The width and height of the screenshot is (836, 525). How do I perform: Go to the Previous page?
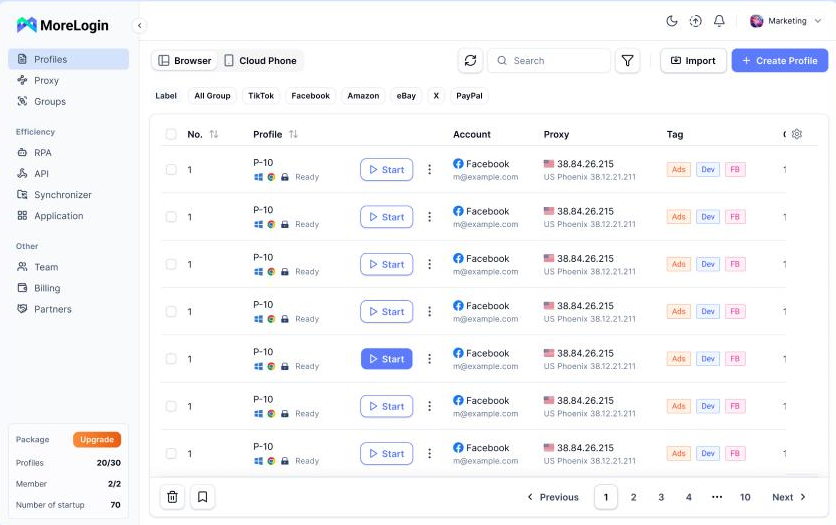pyautogui.click(x=553, y=497)
